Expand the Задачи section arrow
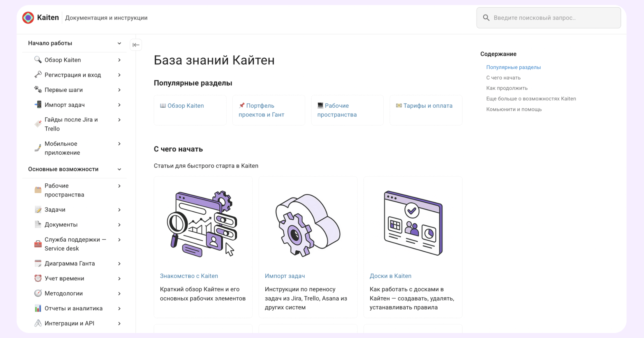This screenshot has height=338, width=644. pyautogui.click(x=119, y=209)
